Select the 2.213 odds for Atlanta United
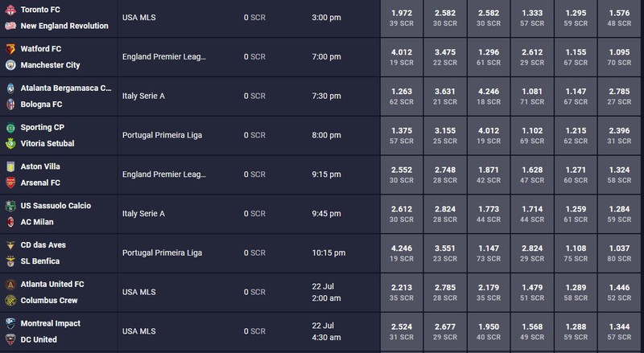This screenshot has width=644, height=353. pos(402,292)
